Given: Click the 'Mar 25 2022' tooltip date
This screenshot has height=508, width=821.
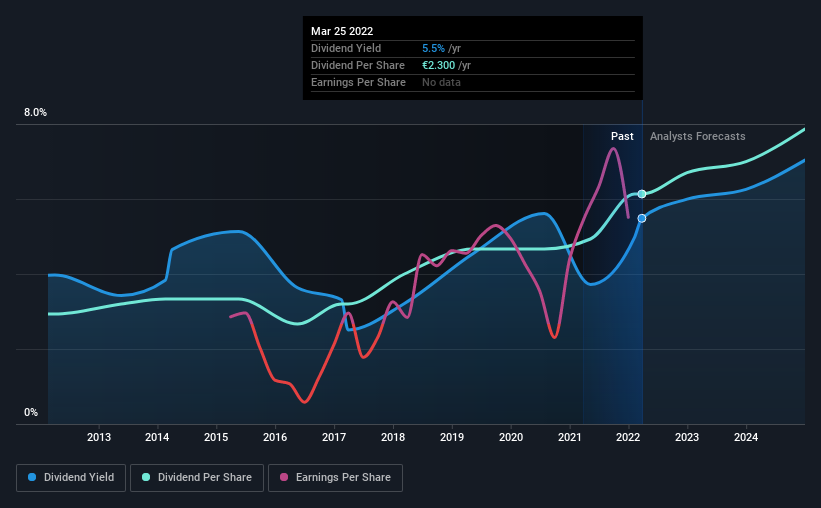Looking at the screenshot, I should (x=342, y=31).
